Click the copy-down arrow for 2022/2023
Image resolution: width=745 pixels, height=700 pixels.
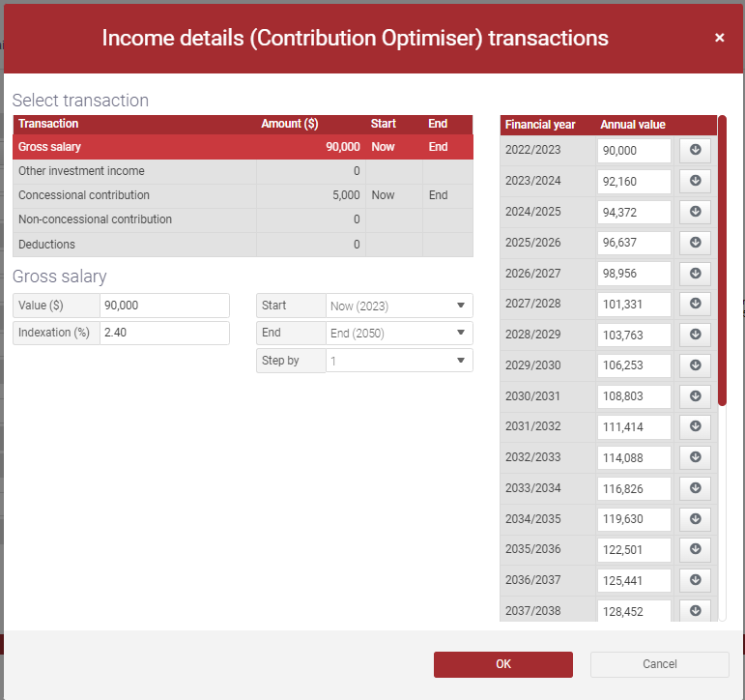(695, 150)
